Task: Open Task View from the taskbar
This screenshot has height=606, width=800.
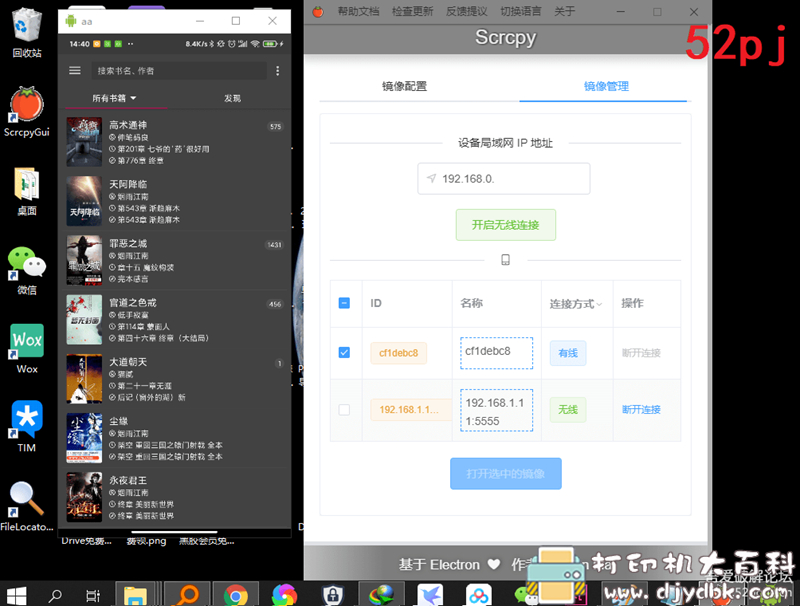Action: 93,595
